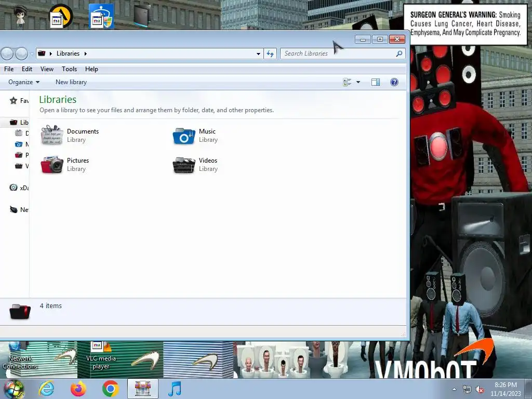Viewport: 532px width, 399px height.
Task: Open the Help menu
Action: coord(91,69)
